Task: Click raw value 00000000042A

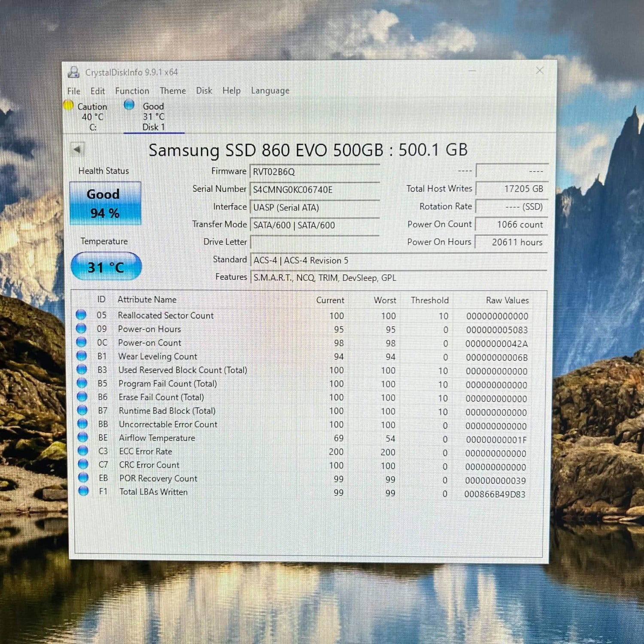Action: [496, 344]
